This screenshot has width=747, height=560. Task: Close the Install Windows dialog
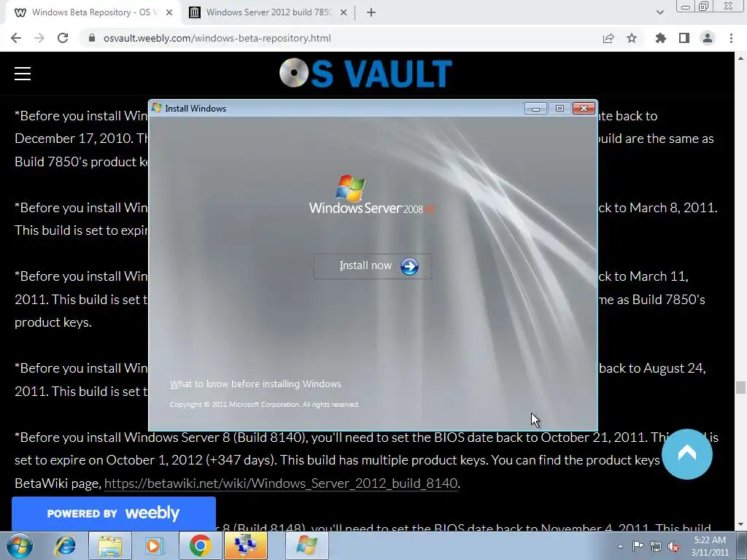pos(584,109)
